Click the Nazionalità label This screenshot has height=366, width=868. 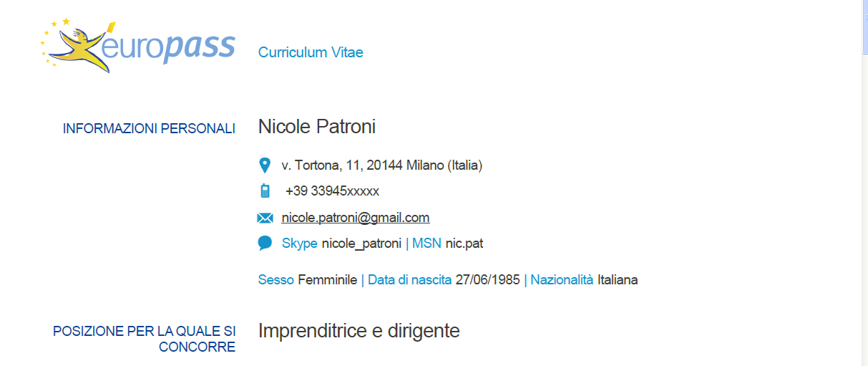[562, 280]
